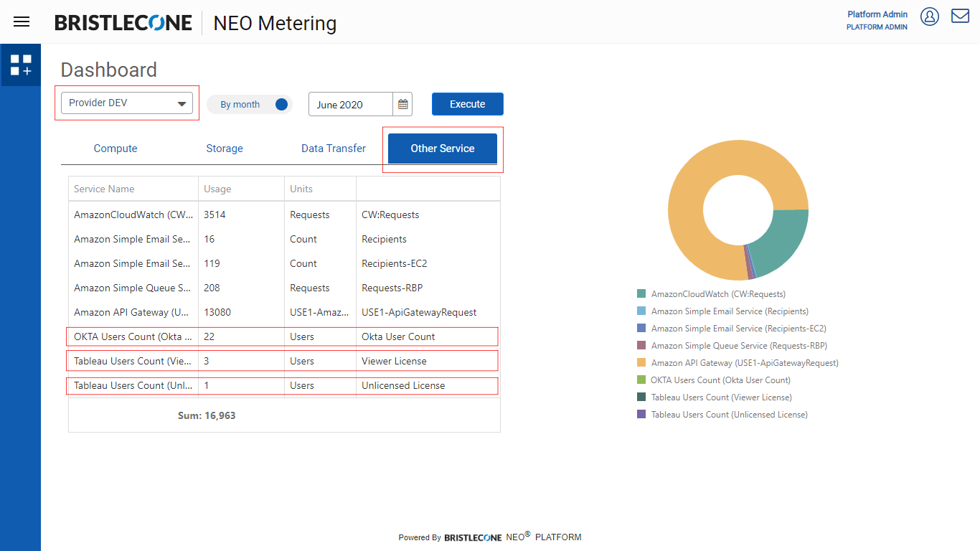Switch to the Storage tab
Screen dimensions: 980x551
pyautogui.click(x=225, y=149)
